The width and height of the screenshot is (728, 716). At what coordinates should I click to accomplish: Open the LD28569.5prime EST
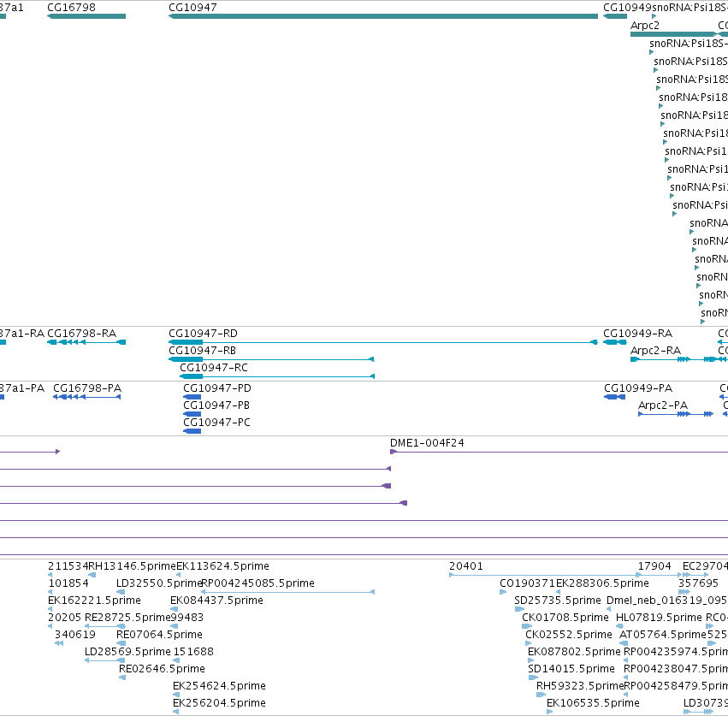(105, 660)
